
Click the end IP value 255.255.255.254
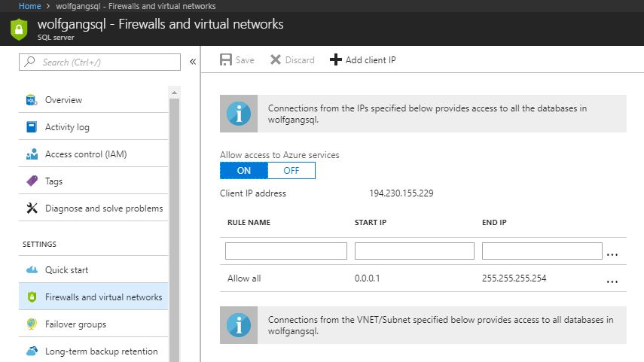(514, 278)
